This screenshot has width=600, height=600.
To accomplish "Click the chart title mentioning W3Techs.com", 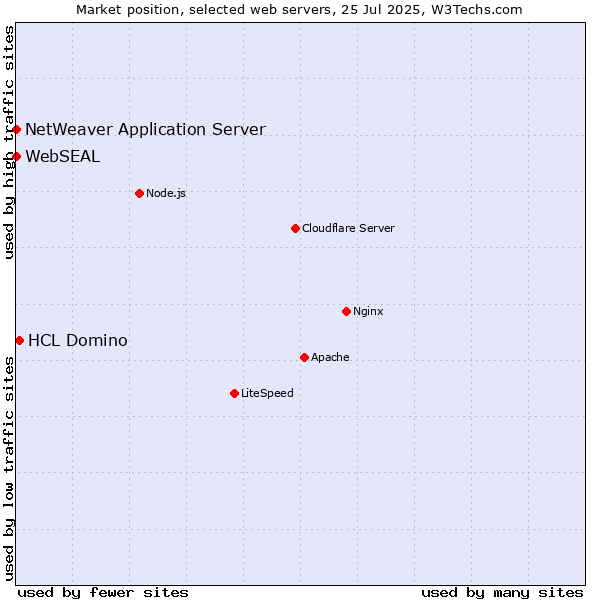I will click(299, 10).
